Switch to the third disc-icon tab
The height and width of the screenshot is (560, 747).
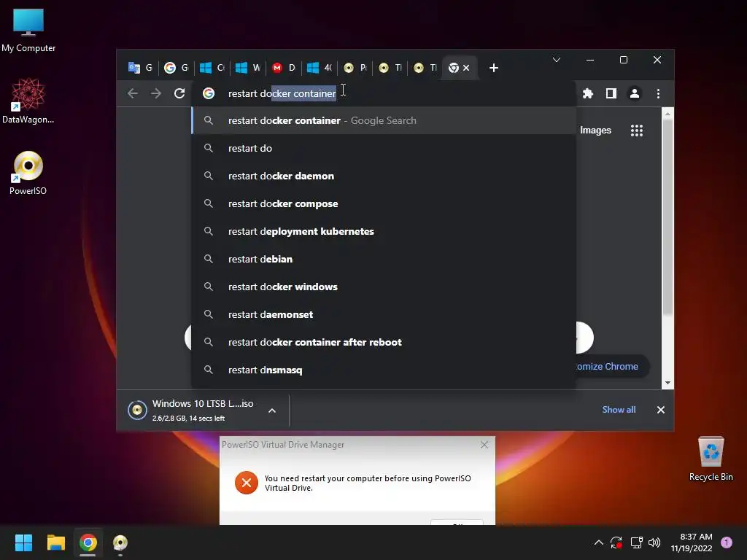(425, 68)
